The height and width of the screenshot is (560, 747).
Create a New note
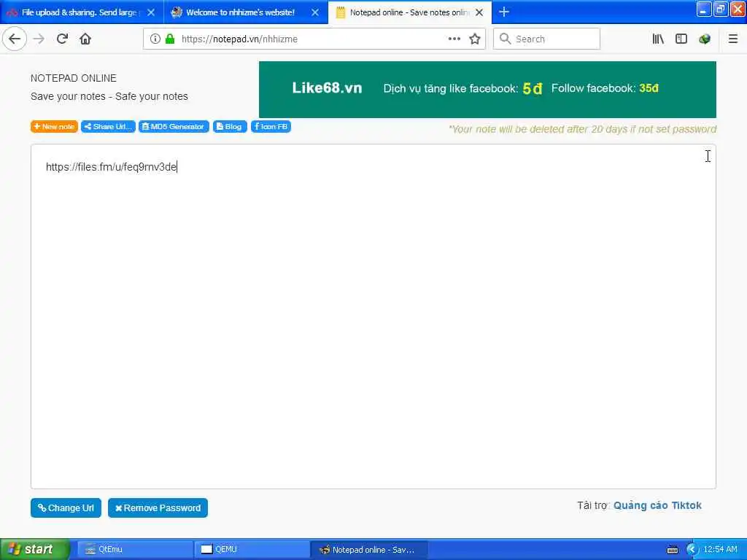[54, 126]
